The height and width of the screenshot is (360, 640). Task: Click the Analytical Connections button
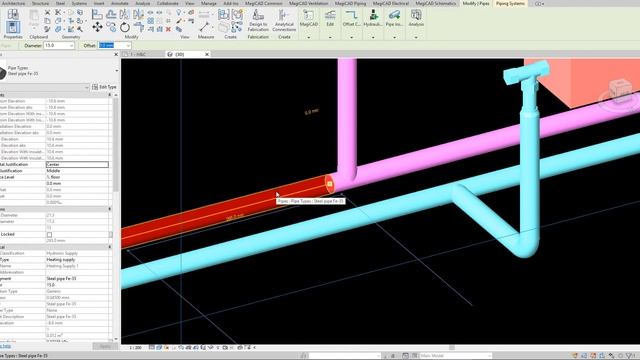click(x=284, y=21)
